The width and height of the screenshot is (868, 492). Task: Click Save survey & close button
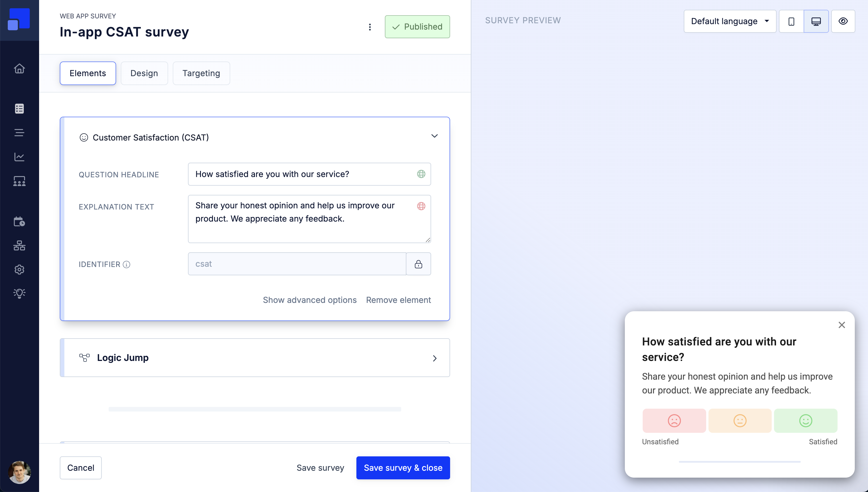(403, 468)
